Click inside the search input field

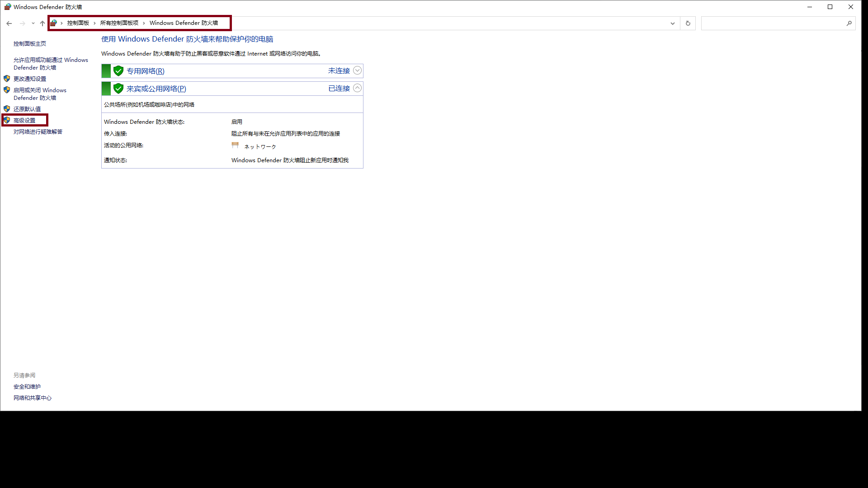coord(772,23)
